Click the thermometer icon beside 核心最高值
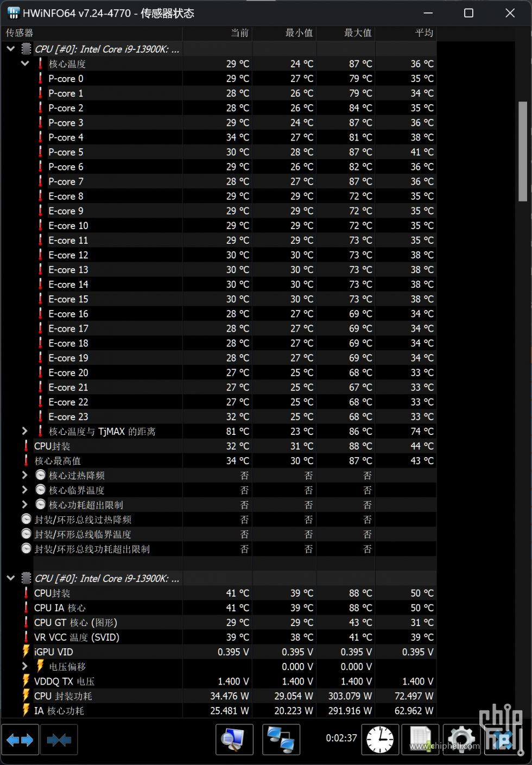 pyautogui.click(x=26, y=460)
